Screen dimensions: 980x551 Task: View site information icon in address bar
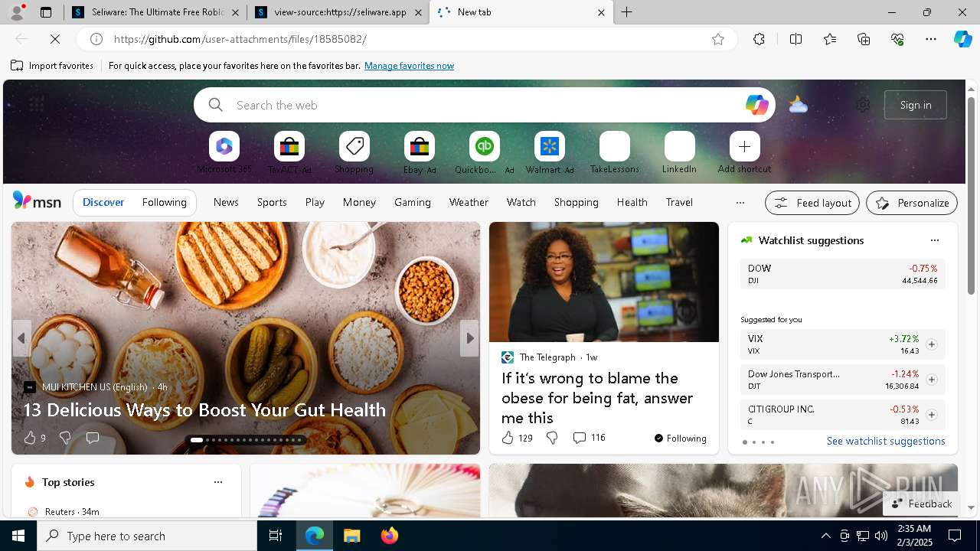[x=96, y=39]
